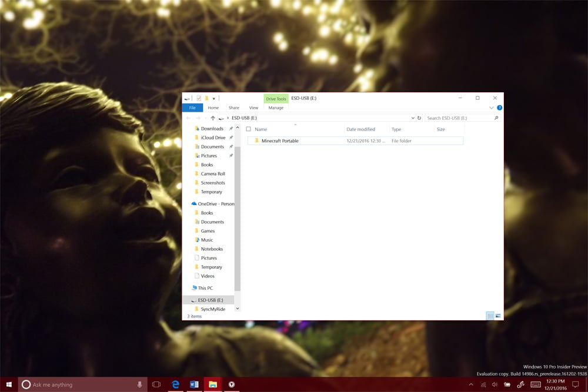Viewport: 588px width, 392px height.
Task: Click the Help question mark icon
Action: pos(499,108)
